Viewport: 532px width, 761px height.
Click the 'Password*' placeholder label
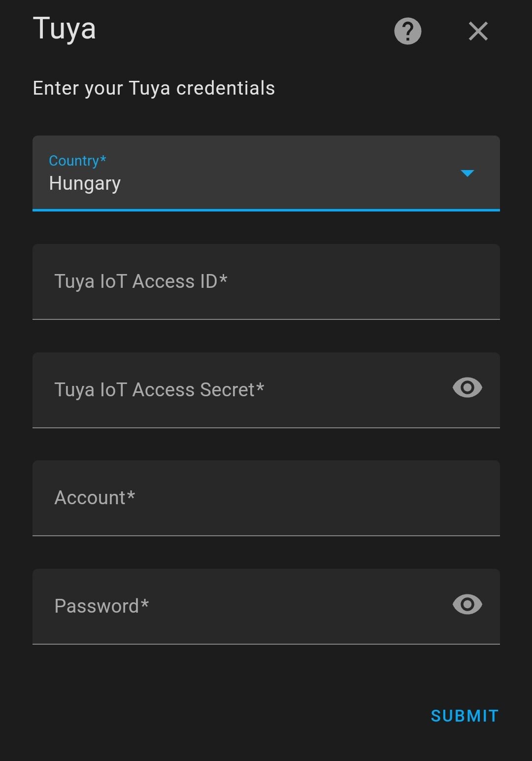pos(101,606)
